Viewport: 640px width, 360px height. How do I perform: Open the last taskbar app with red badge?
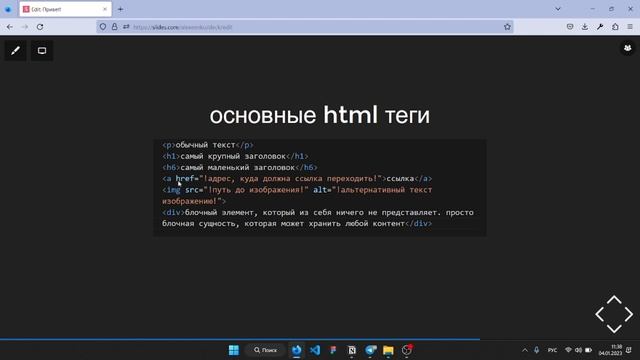[x=407, y=350]
